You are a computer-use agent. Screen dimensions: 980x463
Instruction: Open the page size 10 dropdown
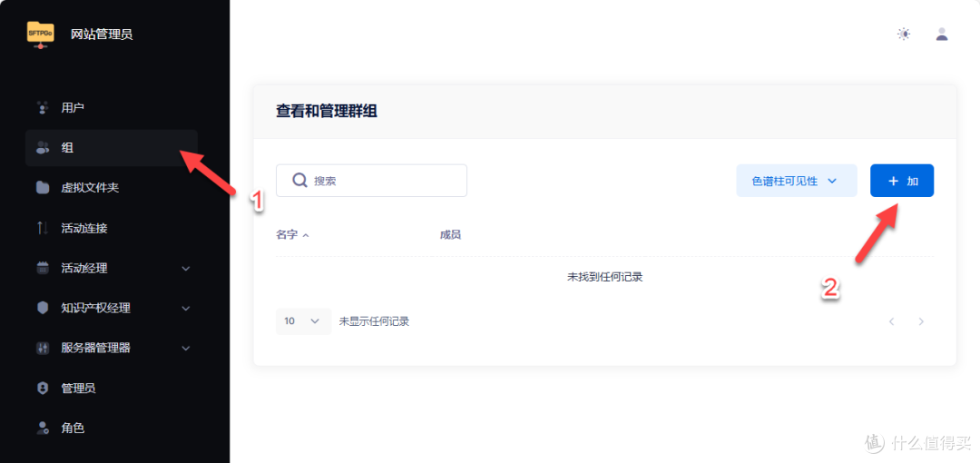click(303, 321)
